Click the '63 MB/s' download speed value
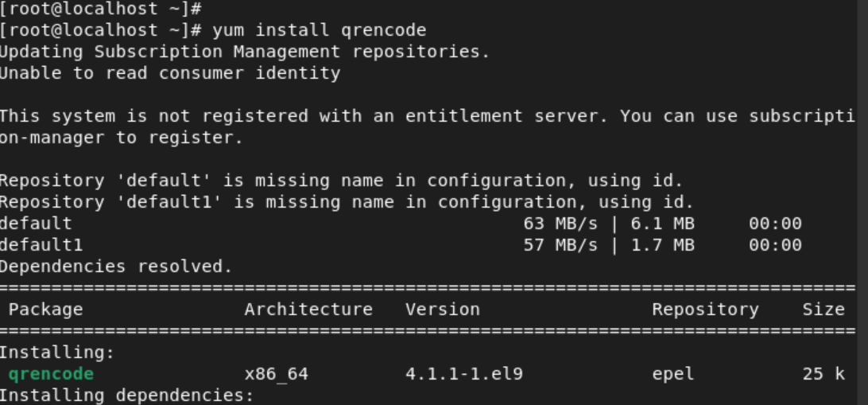 click(x=560, y=224)
